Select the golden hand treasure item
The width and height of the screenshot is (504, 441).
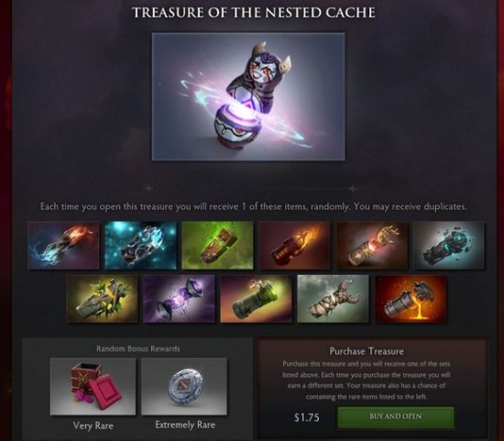[372, 246]
